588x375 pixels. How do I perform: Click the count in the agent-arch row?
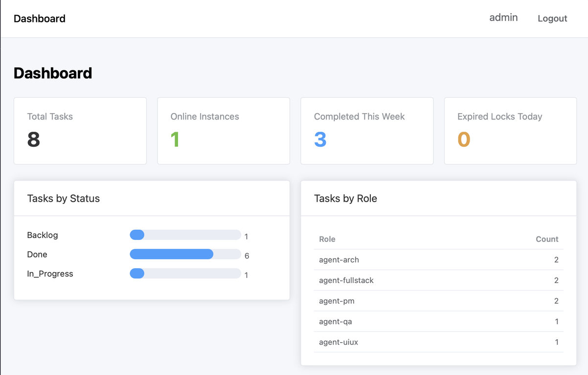(x=556, y=260)
